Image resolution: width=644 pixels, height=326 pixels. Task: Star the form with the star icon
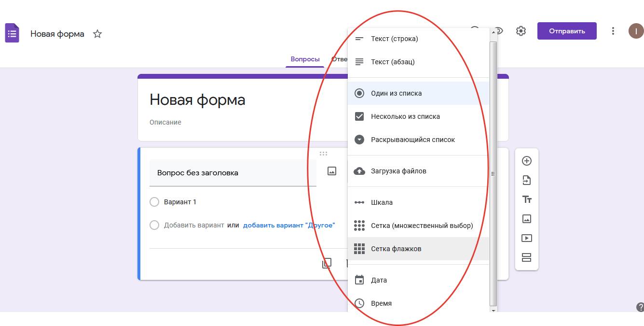point(97,34)
